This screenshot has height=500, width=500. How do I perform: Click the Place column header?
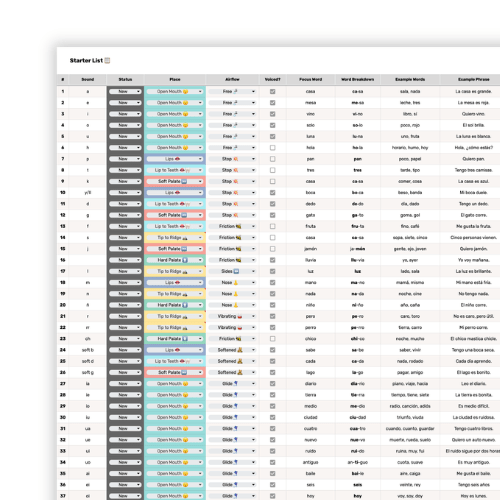click(x=175, y=79)
